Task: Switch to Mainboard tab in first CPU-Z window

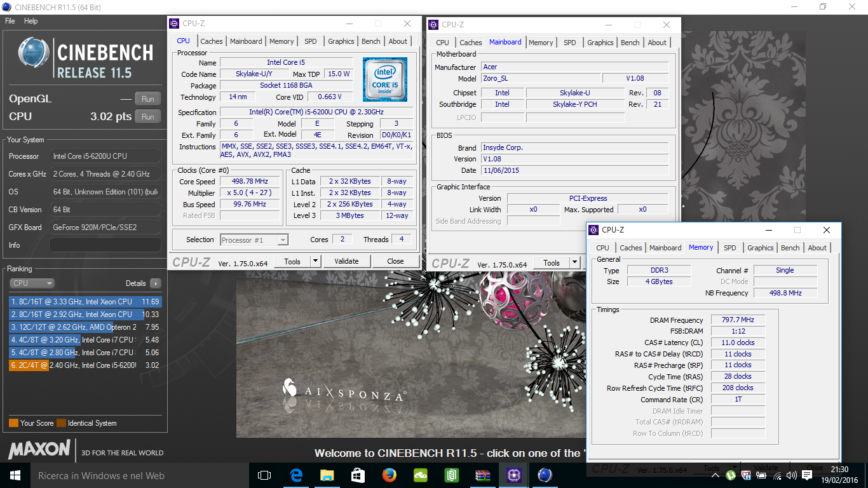Action: [246, 41]
